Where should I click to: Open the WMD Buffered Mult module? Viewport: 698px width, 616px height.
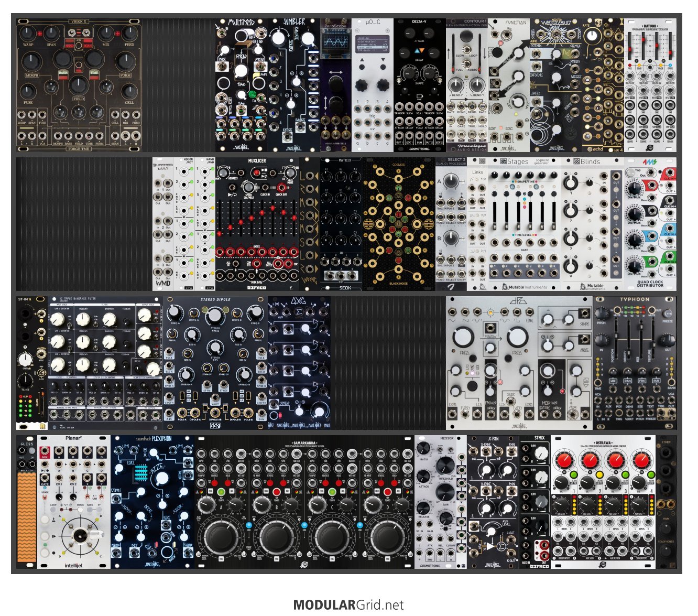[163, 224]
